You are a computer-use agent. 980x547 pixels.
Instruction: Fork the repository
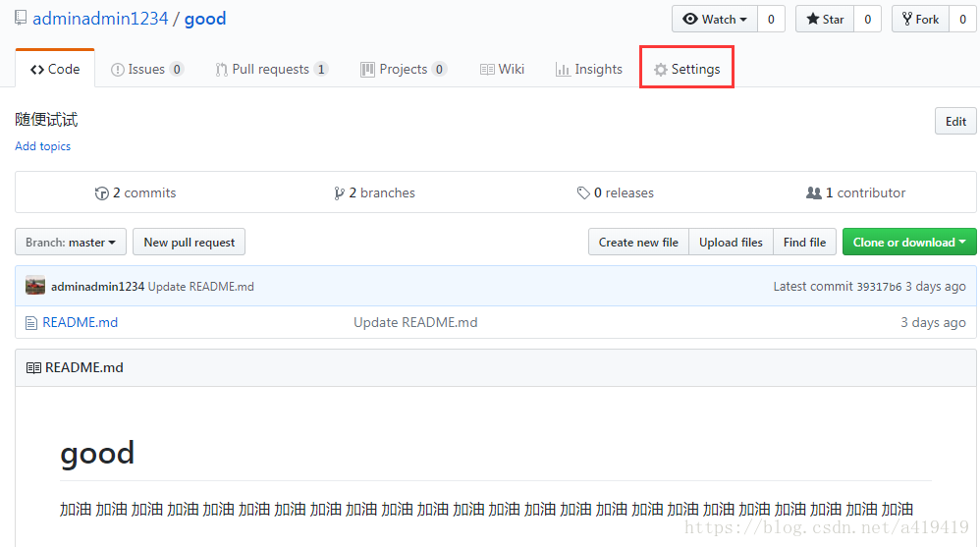click(921, 20)
